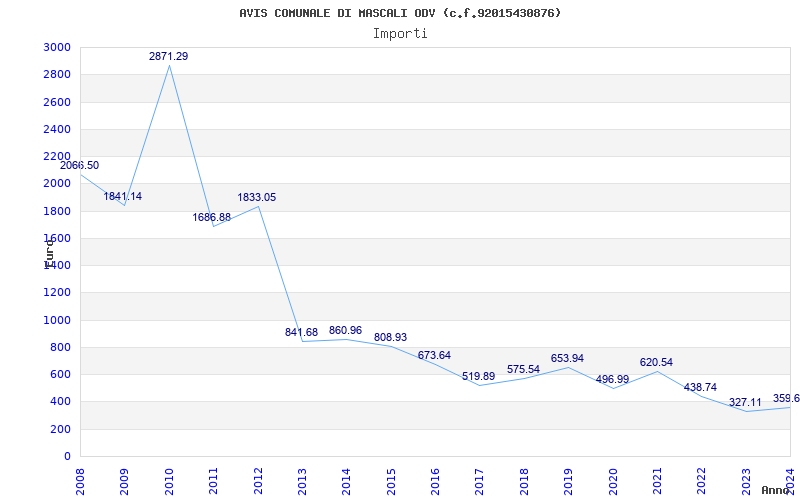Viewport: 800px width, 500px height.
Task: Select the 575.54 data label
Action: tap(523, 369)
